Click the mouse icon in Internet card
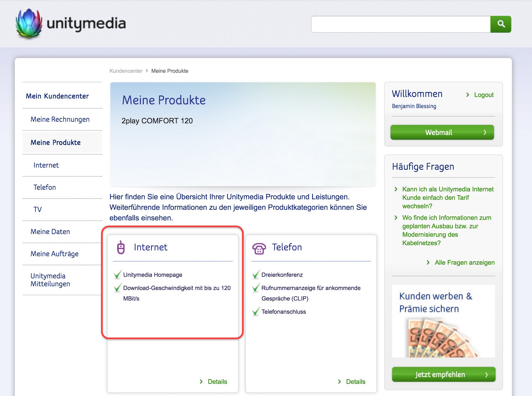 121,248
